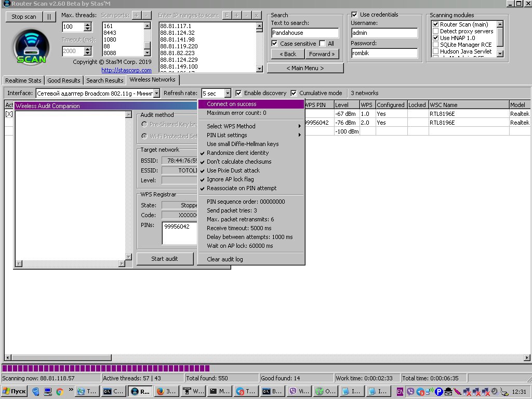The image size is (532, 399).
Task: Expand PIN List settings submenu
Action: [x=251, y=135]
